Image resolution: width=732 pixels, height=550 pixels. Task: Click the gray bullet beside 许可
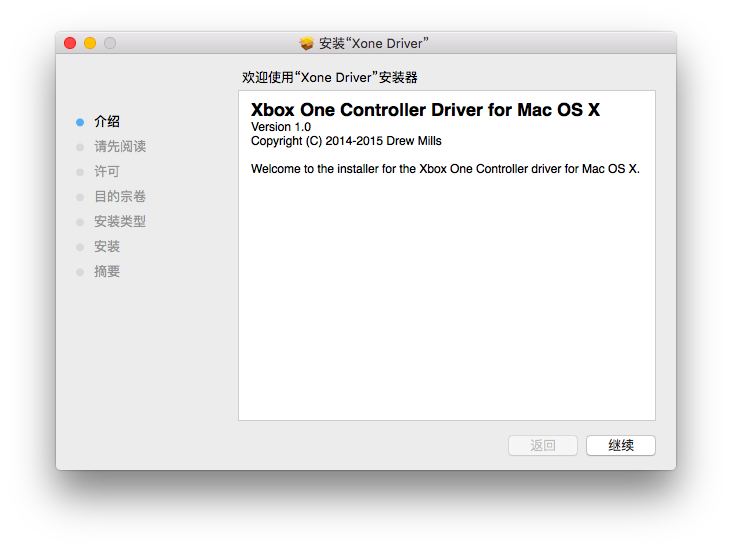coord(80,172)
